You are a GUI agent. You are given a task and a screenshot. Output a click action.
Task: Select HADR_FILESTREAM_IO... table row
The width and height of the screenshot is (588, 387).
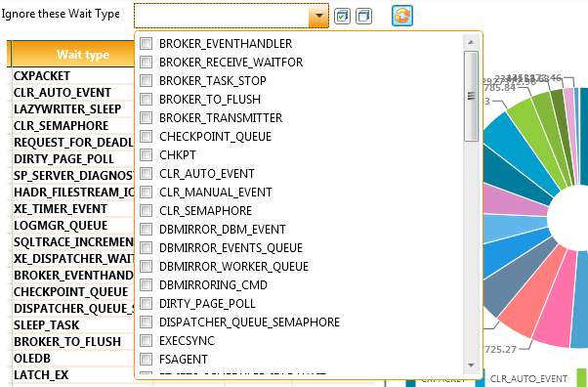point(73,193)
